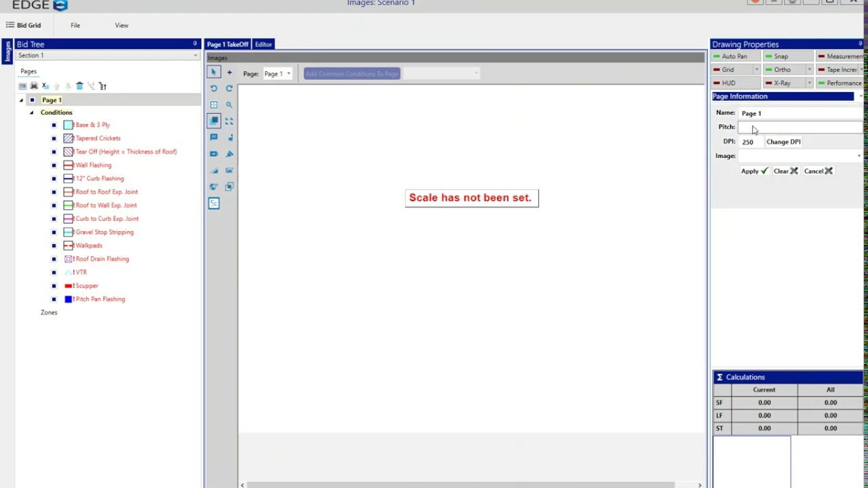
Task: Click the trash delete icon in Bid Tree
Action: pyautogui.click(x=79, y=86)
